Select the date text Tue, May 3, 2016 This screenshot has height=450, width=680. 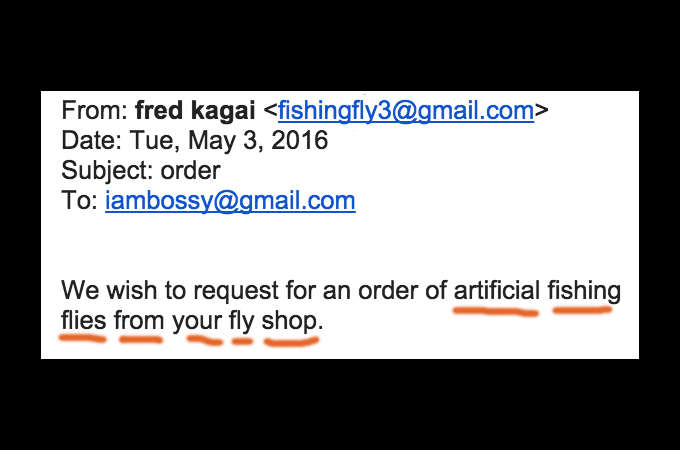[229, 141]
